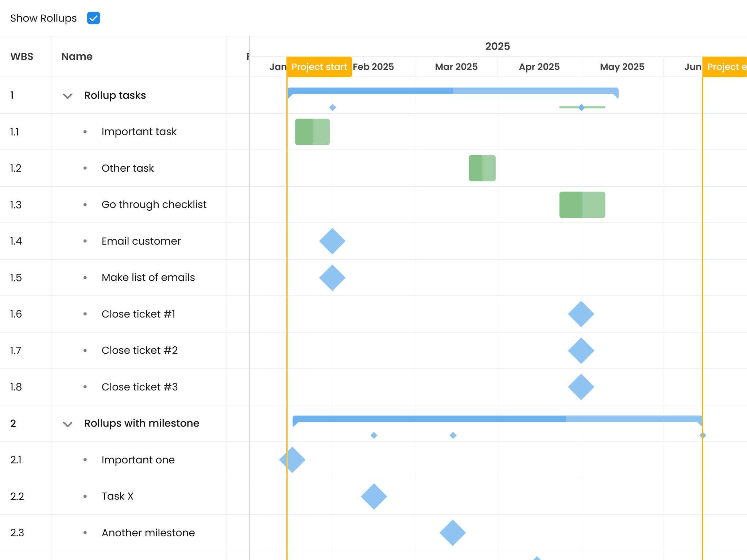Click the Make list of emails diamond

[332, 277]
